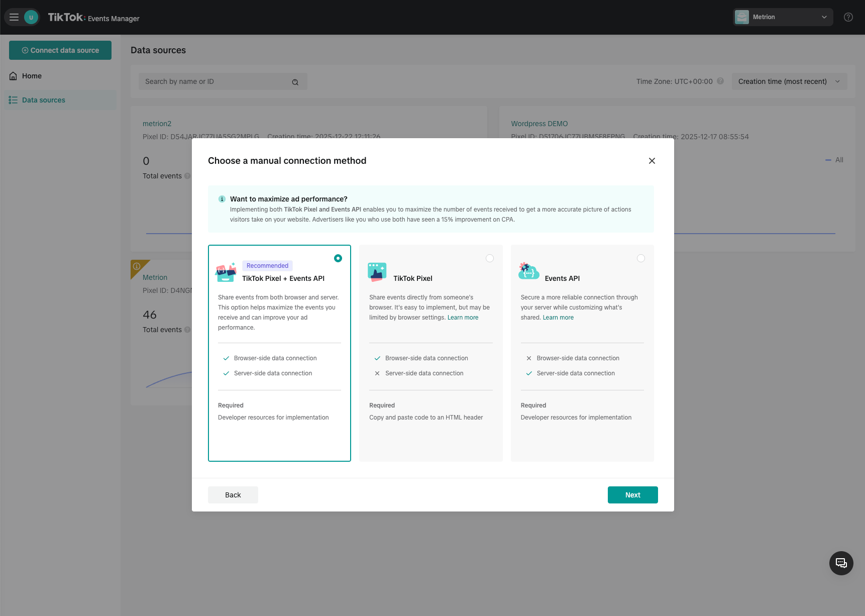This screenshot has width=865, height=616.
Task: Open the hamburger navigation menu
Action: point(14,17)
